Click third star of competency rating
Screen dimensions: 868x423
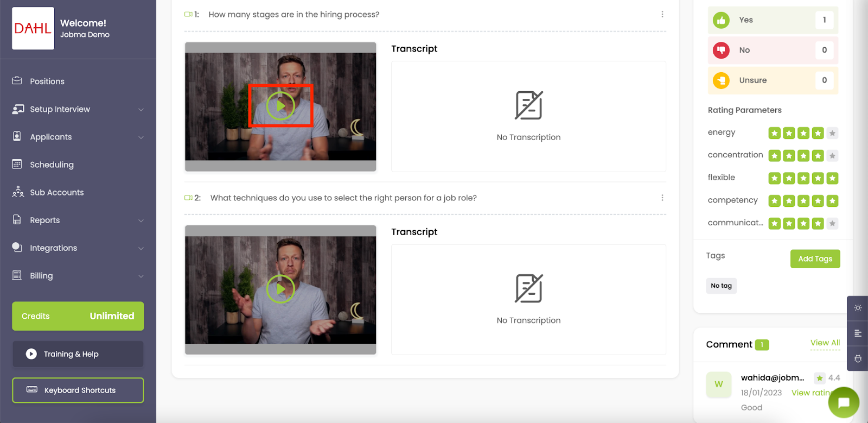click(803, 201)
